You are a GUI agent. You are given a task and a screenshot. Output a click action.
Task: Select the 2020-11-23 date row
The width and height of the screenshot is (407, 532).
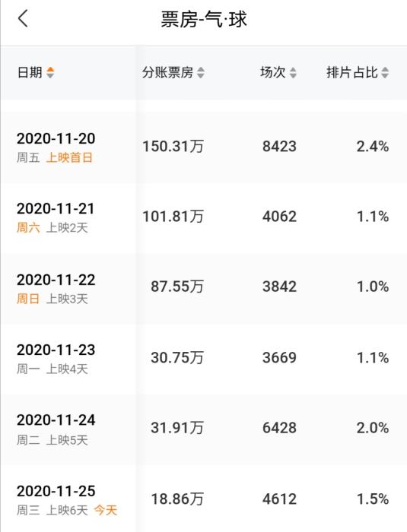(x=204, y=358)
